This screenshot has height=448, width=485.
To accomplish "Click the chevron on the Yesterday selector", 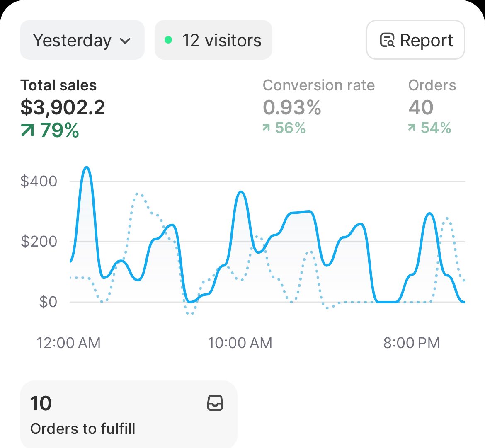I will pyautogui.click(x=126, y=40).
